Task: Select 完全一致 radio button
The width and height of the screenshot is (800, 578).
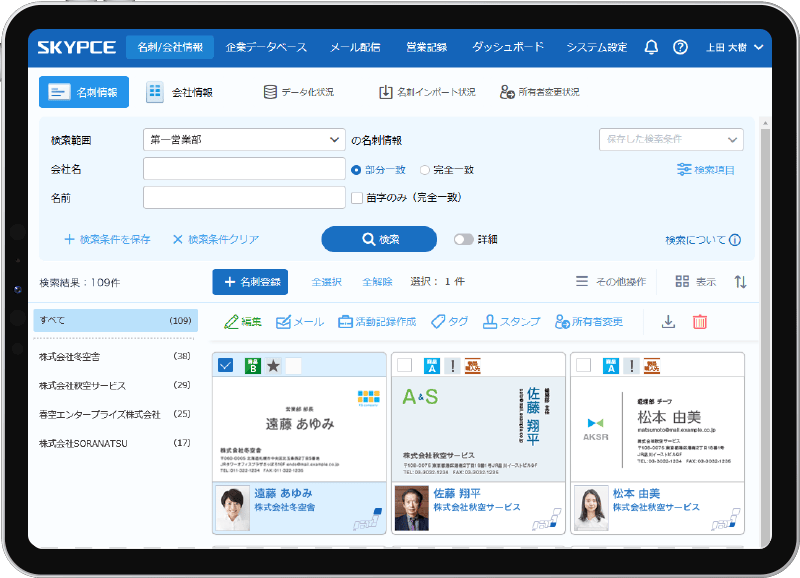Action: pyautogui.click(x=424, y=170)
